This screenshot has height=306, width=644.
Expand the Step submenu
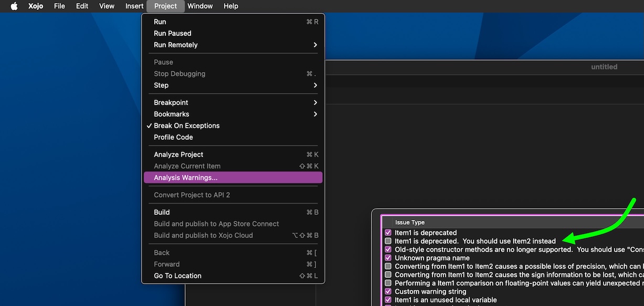point(233,85)
